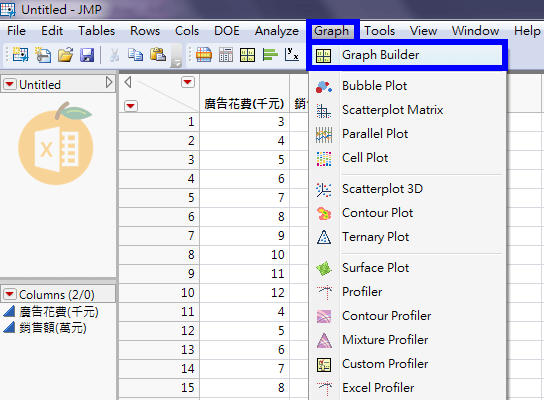Open the Tables menu

96,31
